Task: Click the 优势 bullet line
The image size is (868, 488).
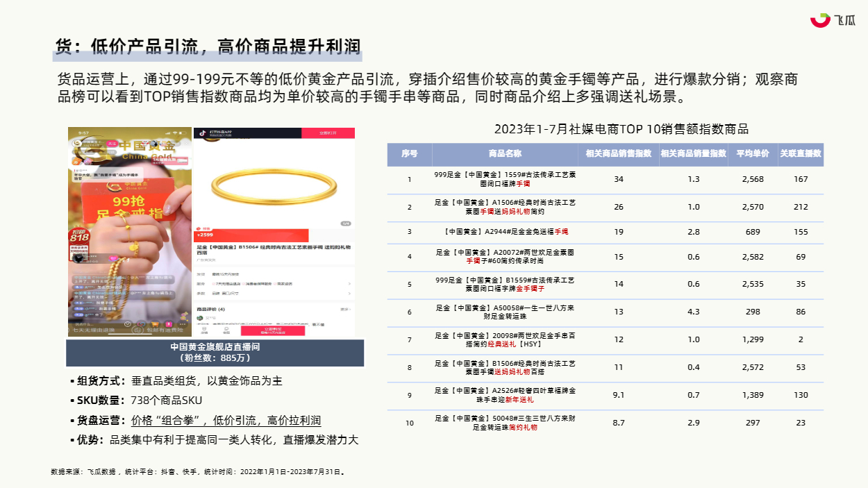Action: click(214, 440)
